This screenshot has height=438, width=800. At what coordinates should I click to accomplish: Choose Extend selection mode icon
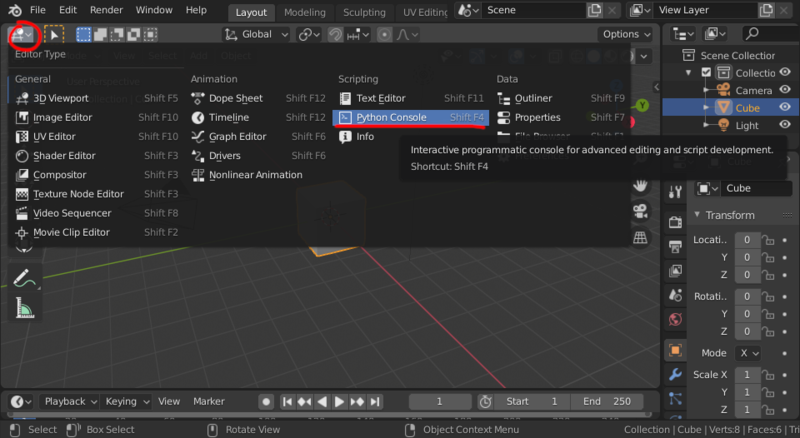tap(101, 34)
